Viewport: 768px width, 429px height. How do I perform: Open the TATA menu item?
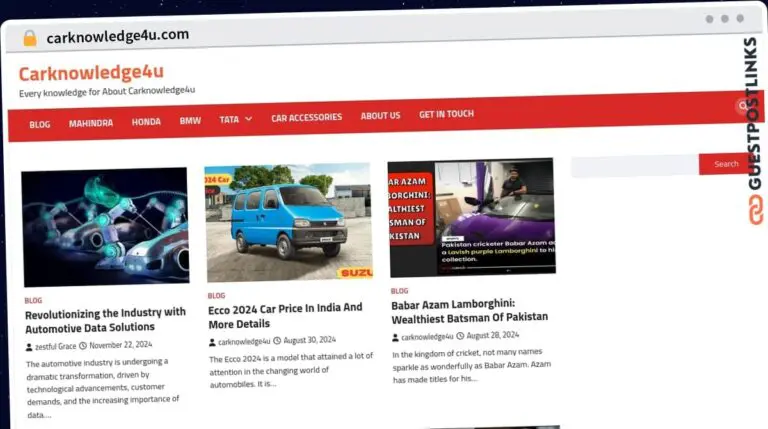coord(229,119)
